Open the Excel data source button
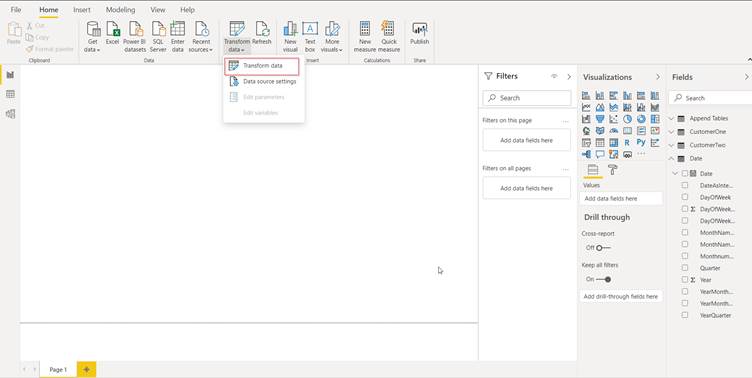This screenshot has width=752, height=378. [x=113, y=34]
